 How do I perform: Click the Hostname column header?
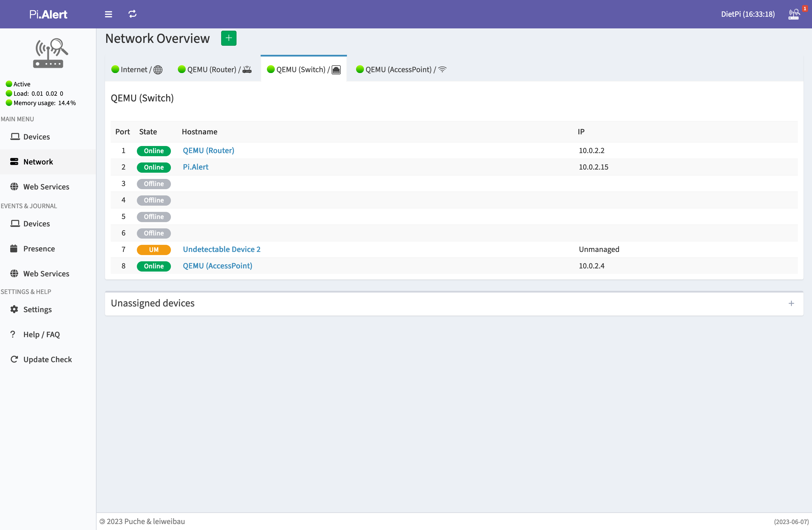[x=199, y=132]
